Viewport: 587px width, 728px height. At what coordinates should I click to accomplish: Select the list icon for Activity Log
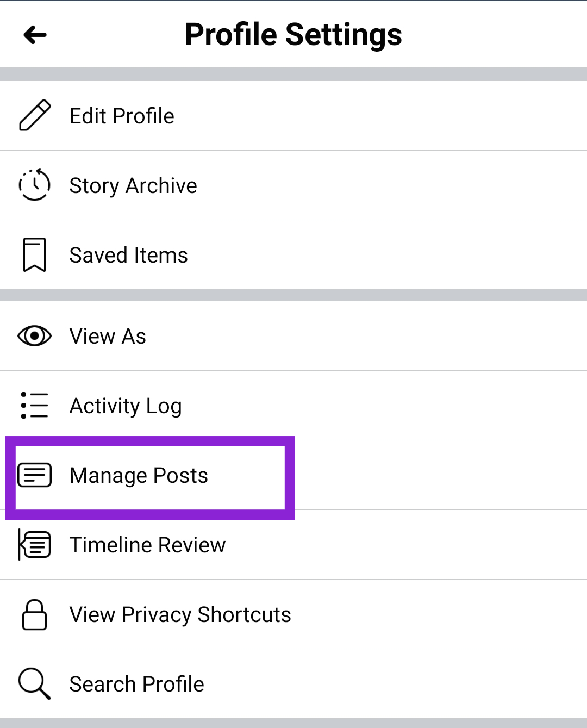(x=34, y=405)
